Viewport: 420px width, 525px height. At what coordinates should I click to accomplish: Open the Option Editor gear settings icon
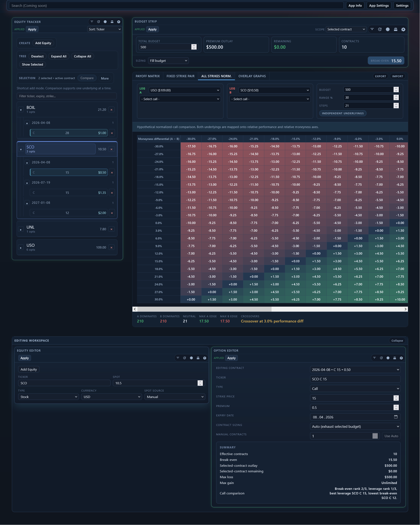[401, 358]
